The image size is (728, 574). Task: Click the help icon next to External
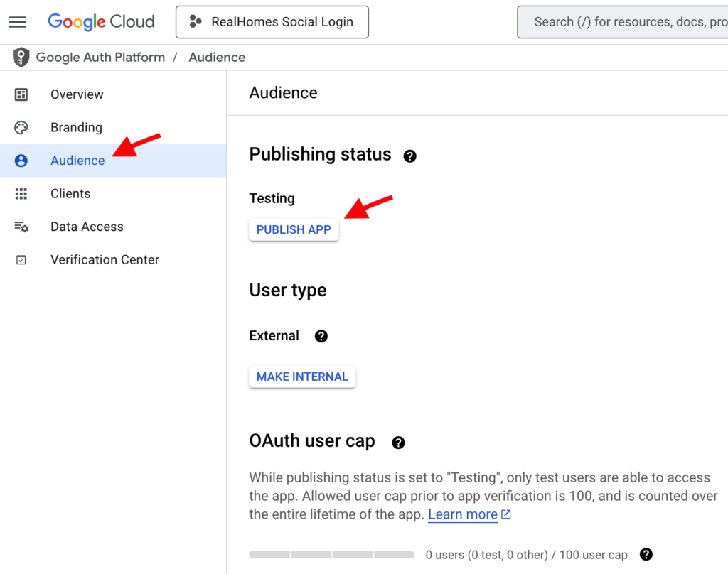coord(321,336)
